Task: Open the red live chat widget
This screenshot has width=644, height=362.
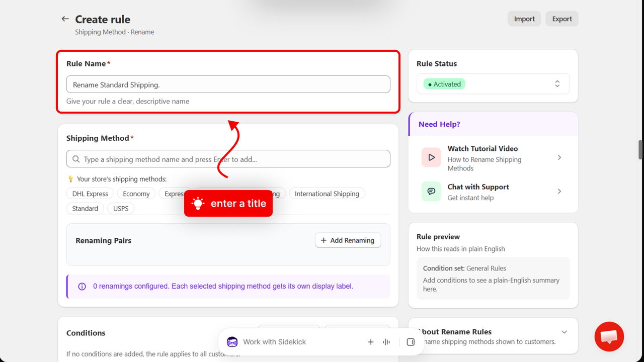Action: [609, 336]
